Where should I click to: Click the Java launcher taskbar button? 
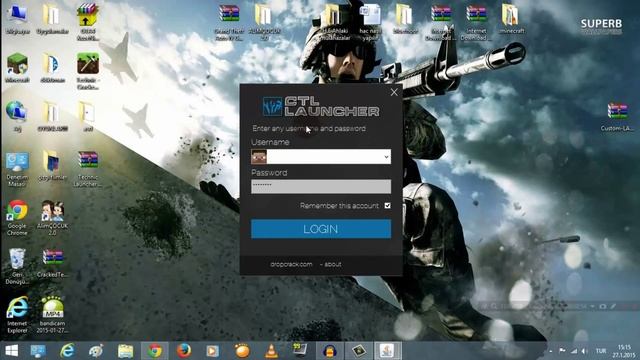point(387,351)
